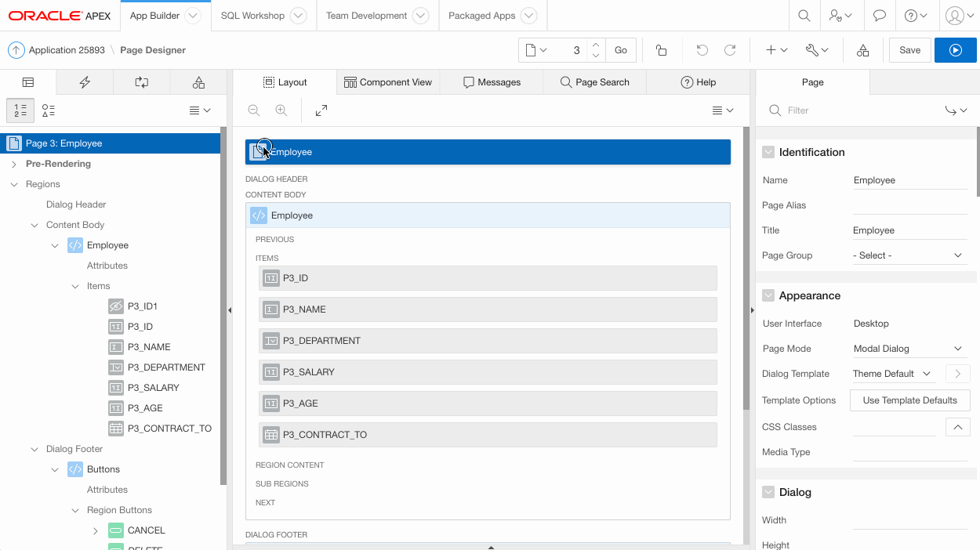Image resolution: width=980 pixels, height=550 pixels.
Task: Expand the layout pane to full size
Action: [x=321, y=111]
